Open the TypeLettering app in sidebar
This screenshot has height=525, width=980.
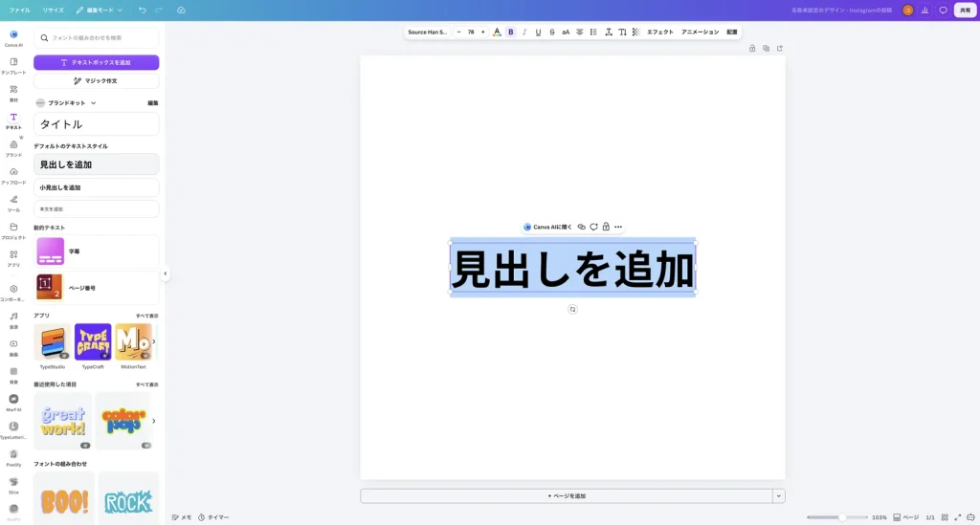pyautogui.click(x=13, y=429)
